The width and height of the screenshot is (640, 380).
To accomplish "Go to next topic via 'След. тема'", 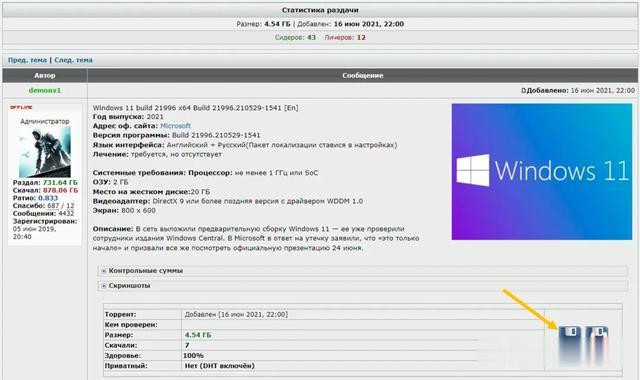I will coord(73,60).
